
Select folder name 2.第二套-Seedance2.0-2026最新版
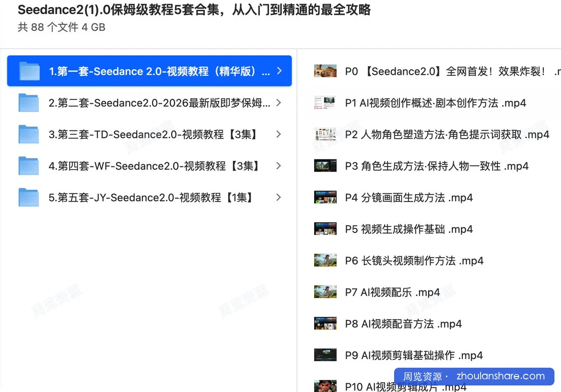pyautogui.click(x=159, y=103)
